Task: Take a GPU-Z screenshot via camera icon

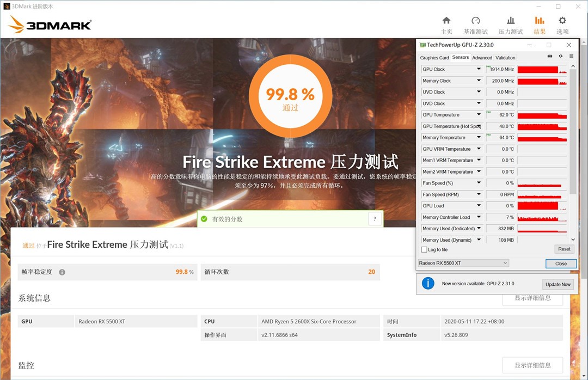Action: pos(551,57)
